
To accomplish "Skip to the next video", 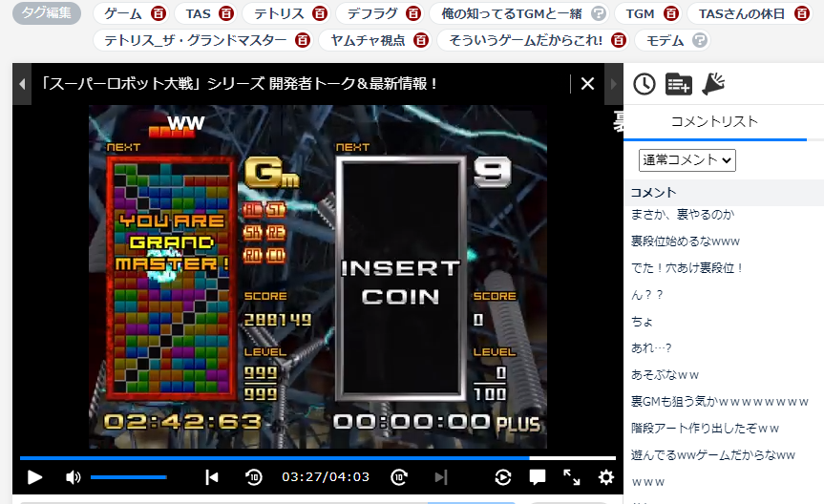I will [441, 477].
